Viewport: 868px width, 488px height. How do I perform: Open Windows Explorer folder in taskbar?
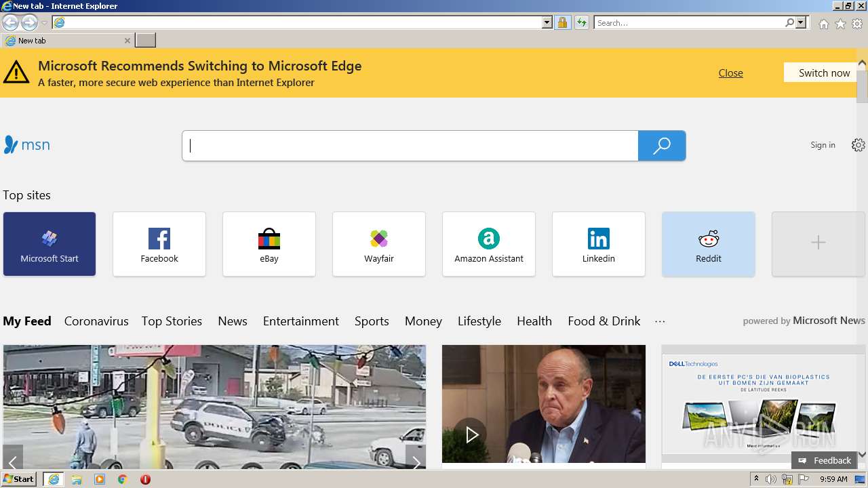(77, 479)
